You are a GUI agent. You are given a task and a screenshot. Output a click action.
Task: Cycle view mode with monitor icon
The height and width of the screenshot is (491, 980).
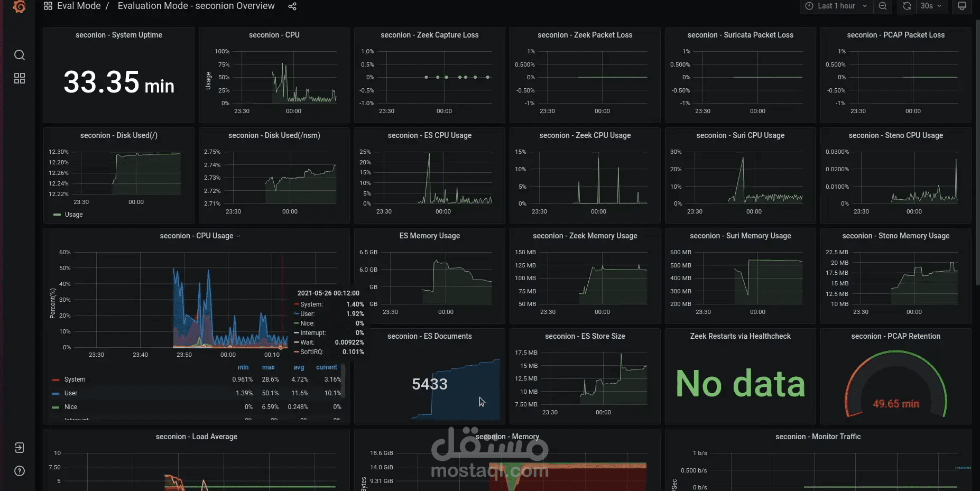click(x=962, y=6)
